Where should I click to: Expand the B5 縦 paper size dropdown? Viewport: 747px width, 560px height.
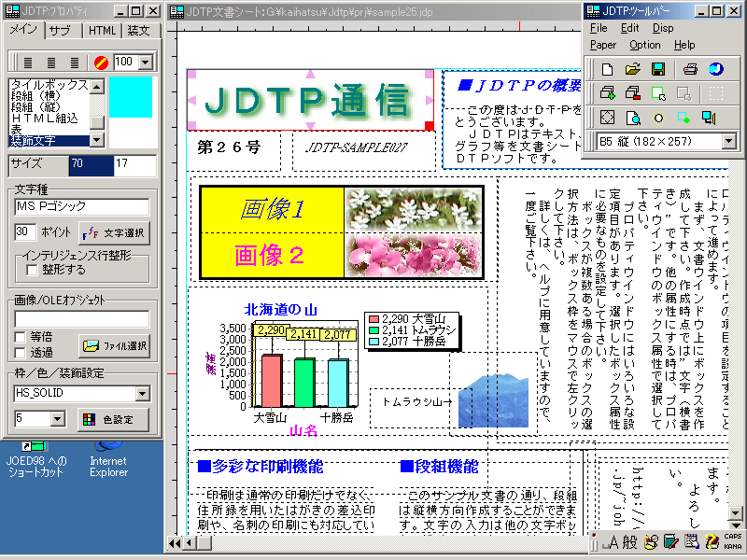[x=728, y=141]
